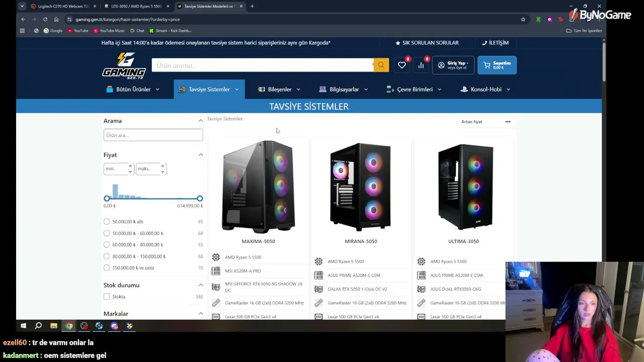
Task: Open the wishlist heart icon
Action: [402, 65]
